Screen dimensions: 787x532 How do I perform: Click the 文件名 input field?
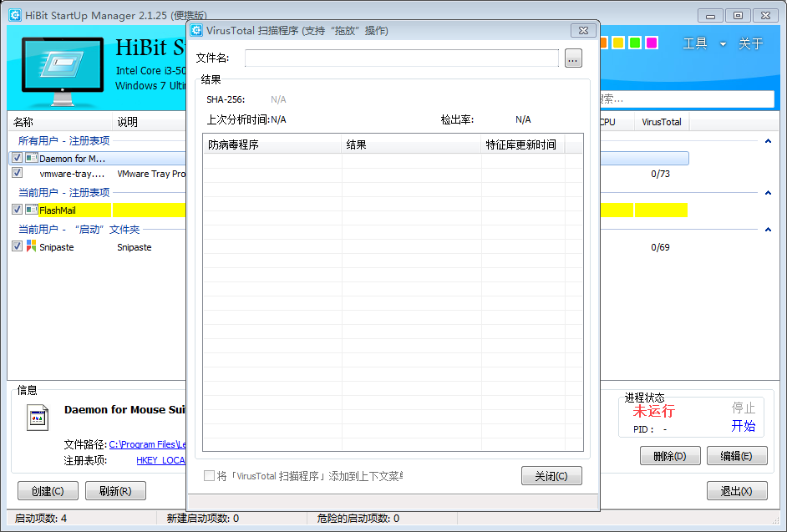[x=401, y=58]
